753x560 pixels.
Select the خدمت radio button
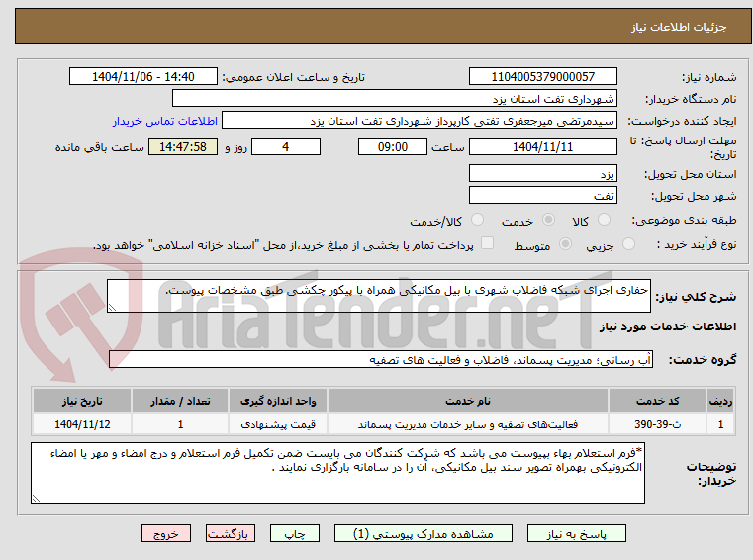click(548, 220)
